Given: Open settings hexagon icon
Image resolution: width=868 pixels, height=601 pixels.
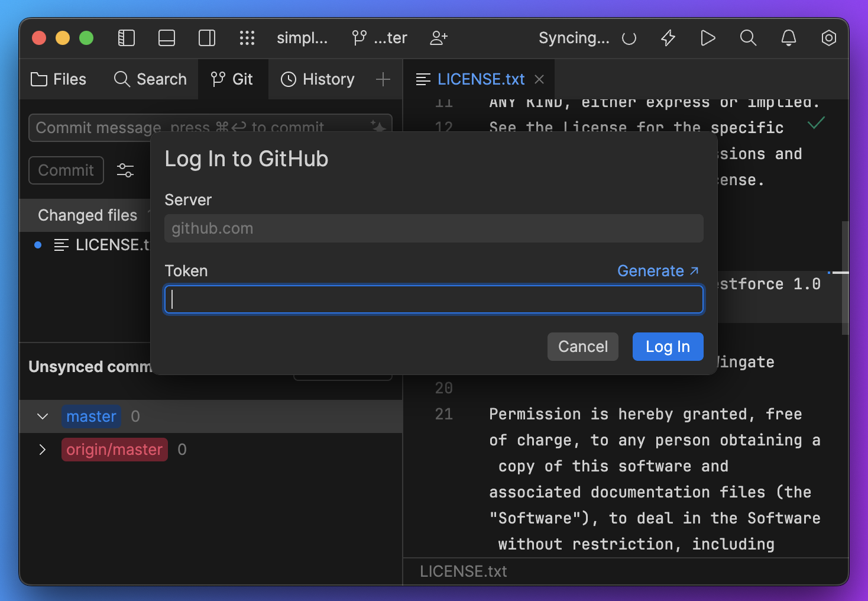Looking at the screenshot, I should click(x=829, y=38).
